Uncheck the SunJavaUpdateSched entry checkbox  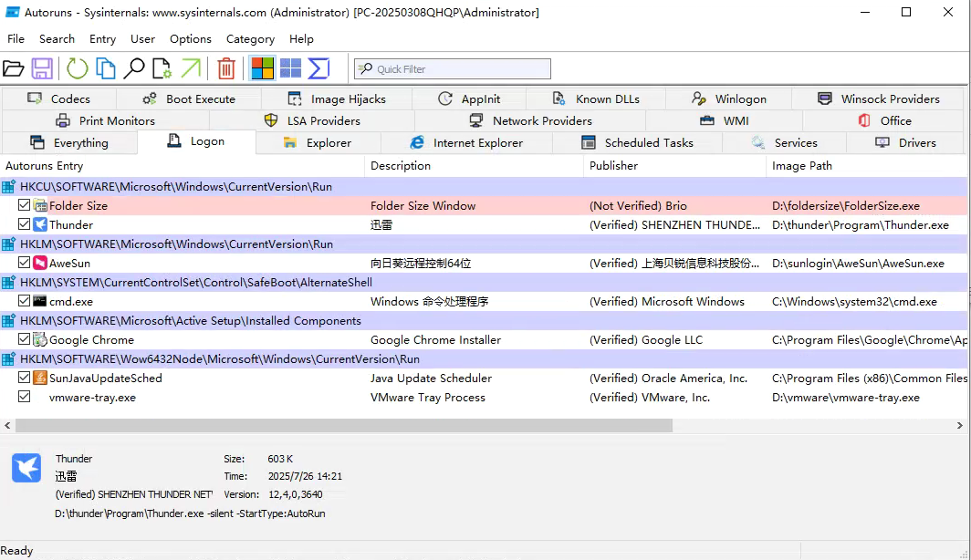tap(24, 378)
